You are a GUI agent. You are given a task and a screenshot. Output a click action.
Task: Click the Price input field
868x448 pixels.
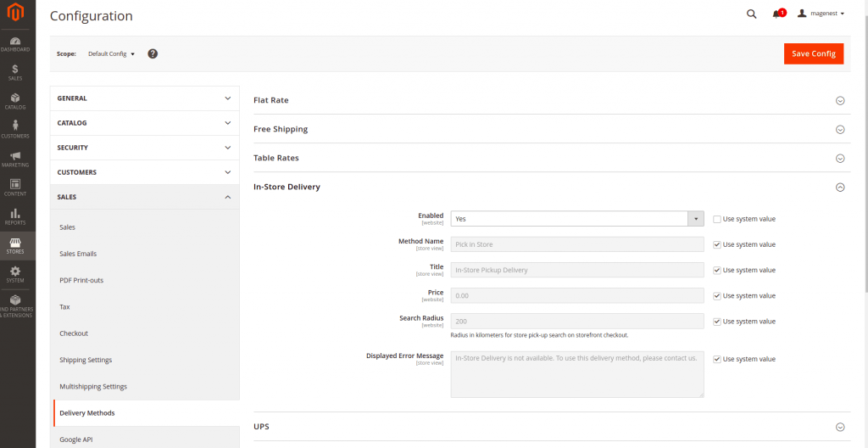577,295
